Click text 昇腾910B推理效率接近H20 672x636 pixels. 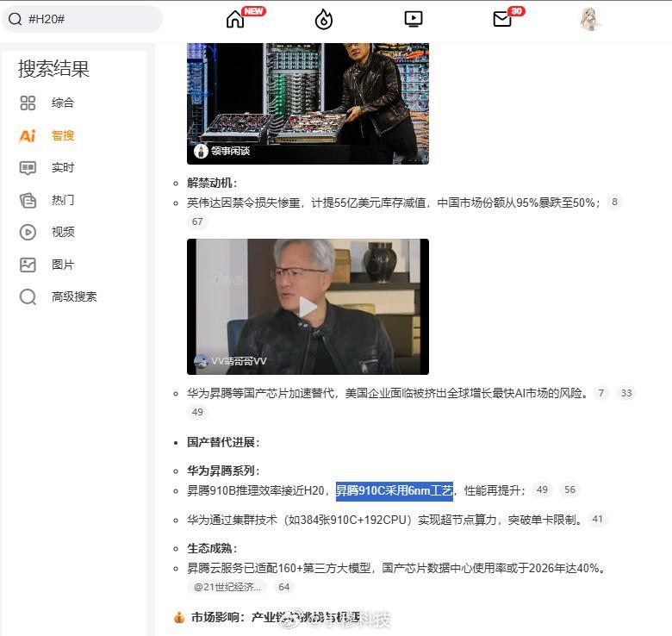[x=255, y=490]
